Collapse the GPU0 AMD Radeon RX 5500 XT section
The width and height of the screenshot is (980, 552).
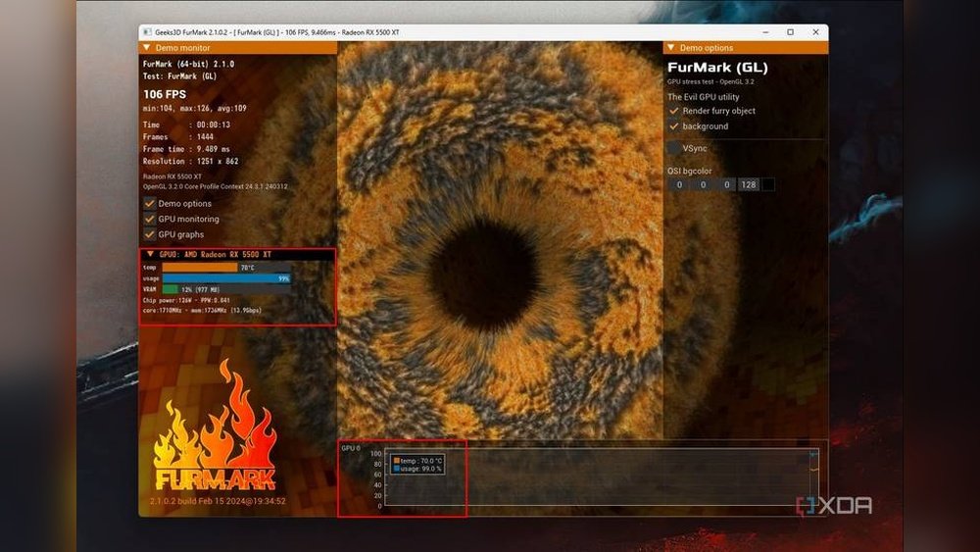click(x=150, y=254)
